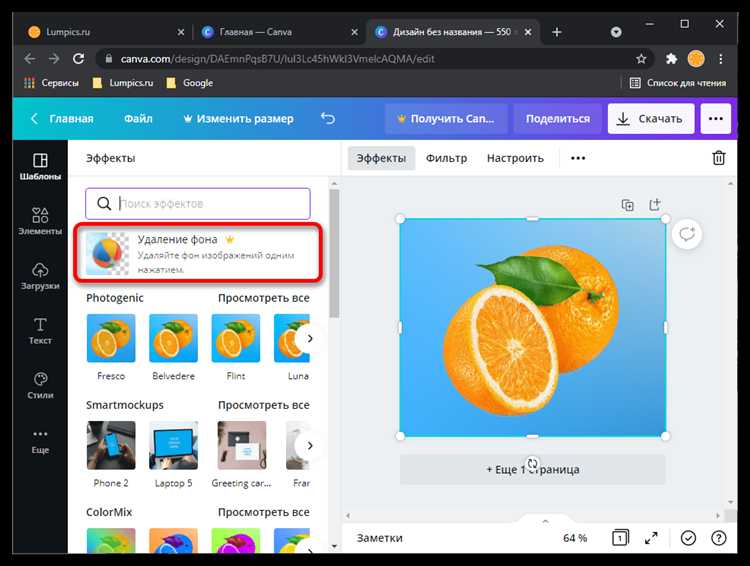This screenshot has height=566, width=750.
Task: Open the Стили sidebar panel
Action: [x=40, y=385]
